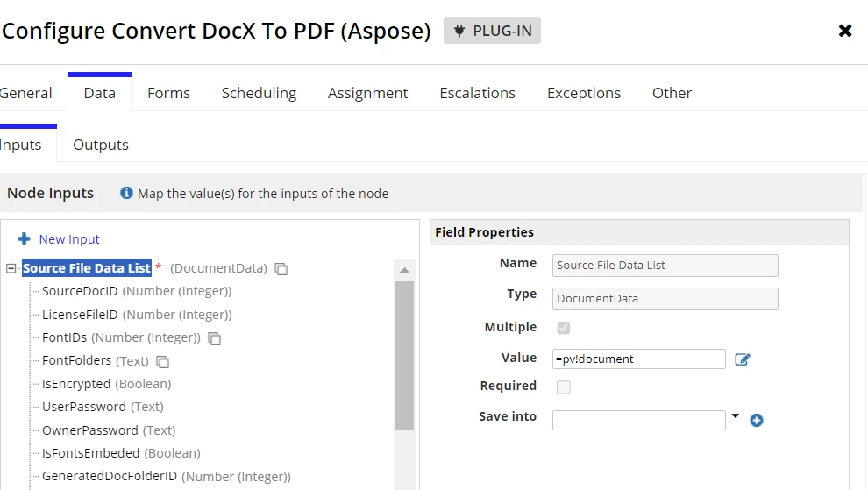
Task: Click the info icon next to Node Inputs
Action: pyautogui.click(x=126, y=193)
